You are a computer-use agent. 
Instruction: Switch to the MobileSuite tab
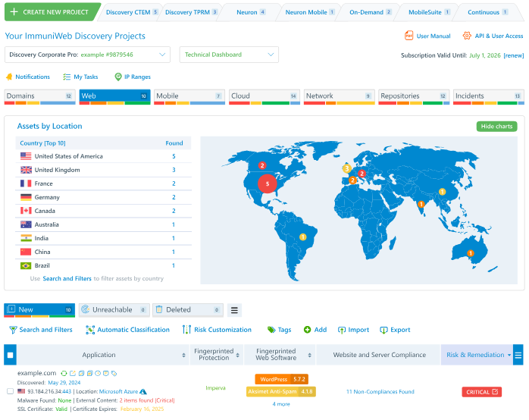tap(429, 12)
